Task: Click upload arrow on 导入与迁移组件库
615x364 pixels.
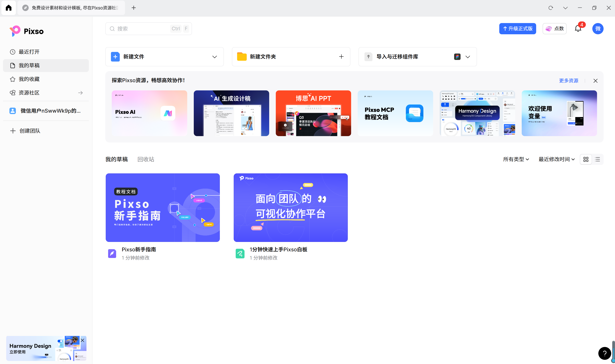Action: coord(368,57)
